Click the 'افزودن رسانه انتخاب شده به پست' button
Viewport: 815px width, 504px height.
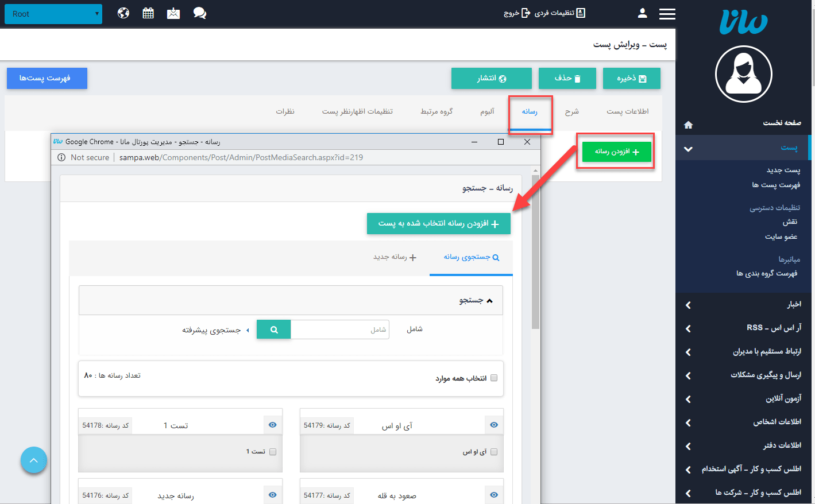pyautogui.click(x=438, y=223)
